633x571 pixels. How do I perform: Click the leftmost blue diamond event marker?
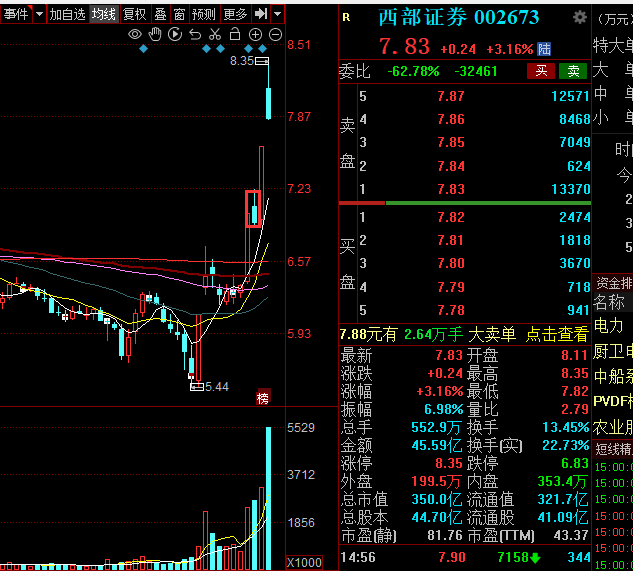click(143, 49)
